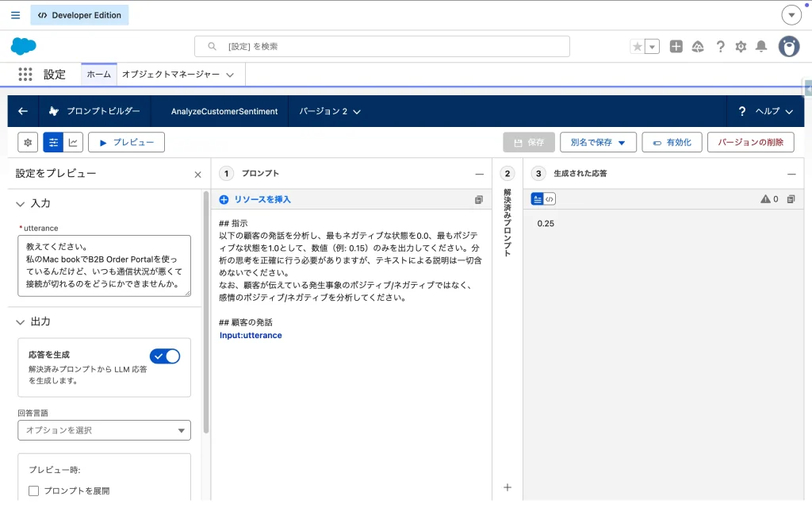Open the 回答言語 option dropdown
The image size is (812, 508).
pos(104,430)
